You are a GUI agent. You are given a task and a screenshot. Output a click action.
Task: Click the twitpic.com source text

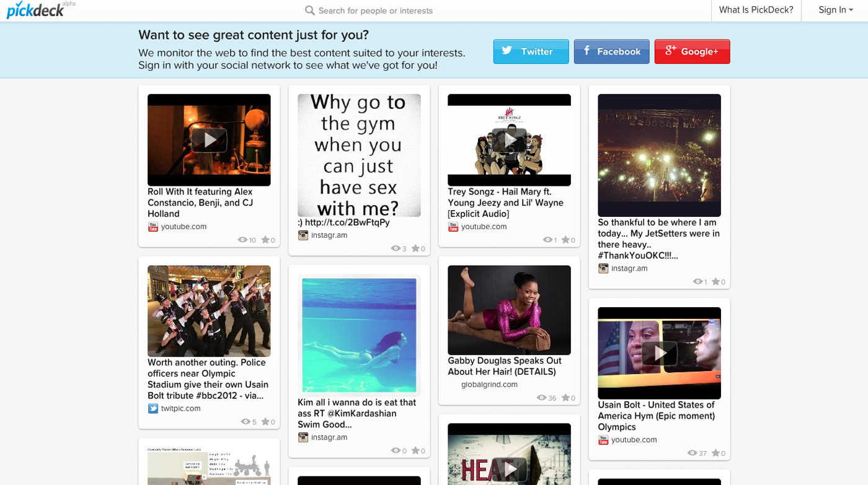tap(180, 409)
